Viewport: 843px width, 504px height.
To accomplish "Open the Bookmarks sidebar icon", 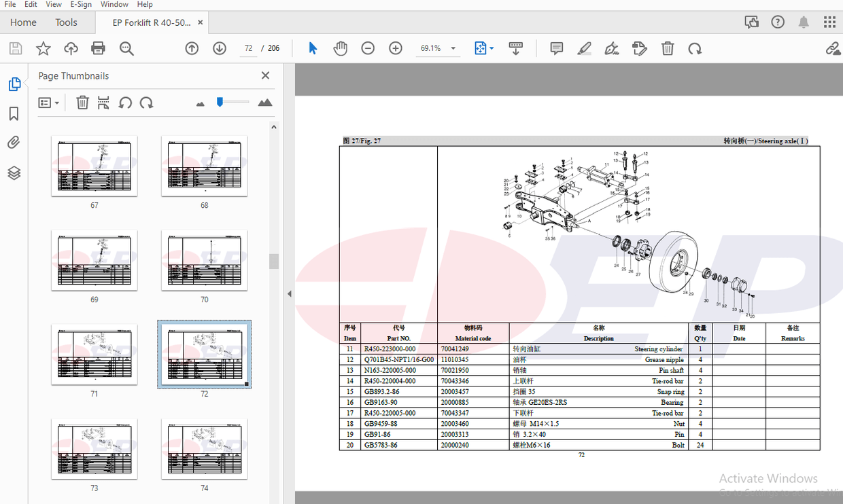I will 14,113.
